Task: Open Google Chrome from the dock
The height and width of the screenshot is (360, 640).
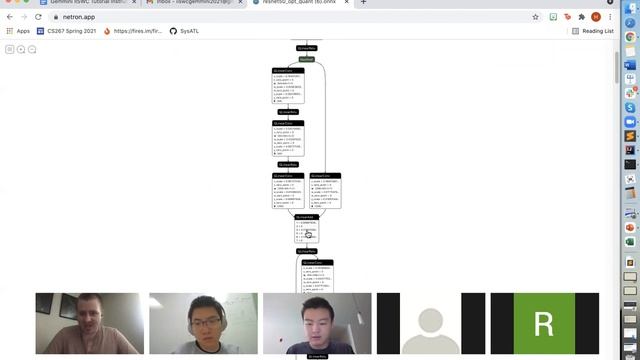Action: tap(630, 37)
